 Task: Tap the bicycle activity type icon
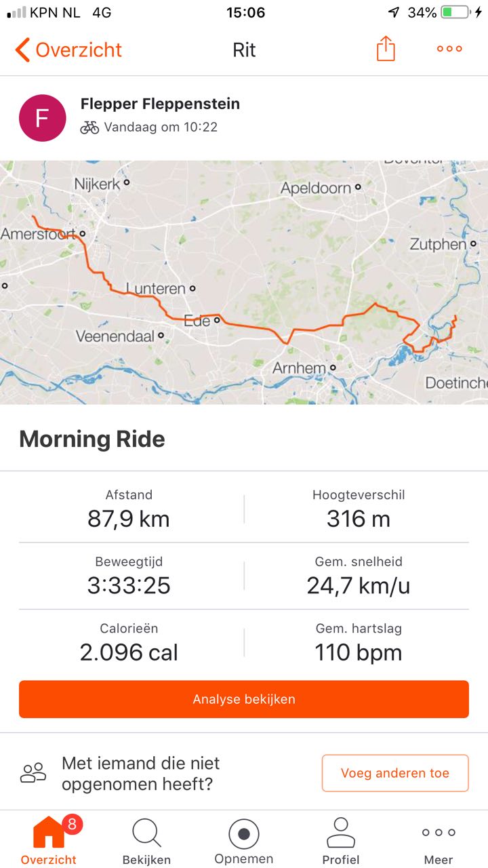coord(89,127)
